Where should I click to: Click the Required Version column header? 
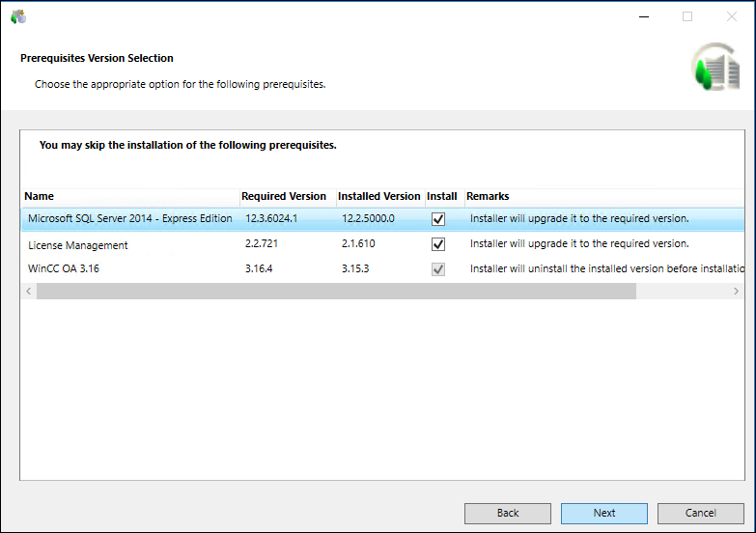[x=284, y=196]
